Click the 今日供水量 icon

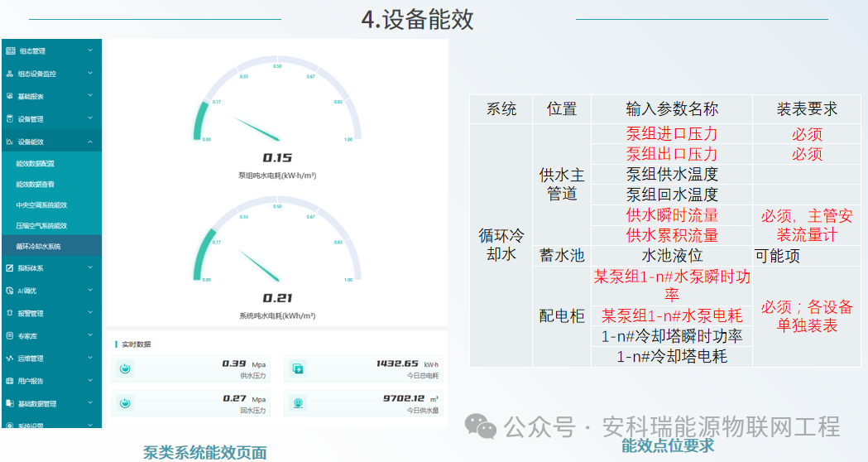pyautogui.click(x=298, y=403)
